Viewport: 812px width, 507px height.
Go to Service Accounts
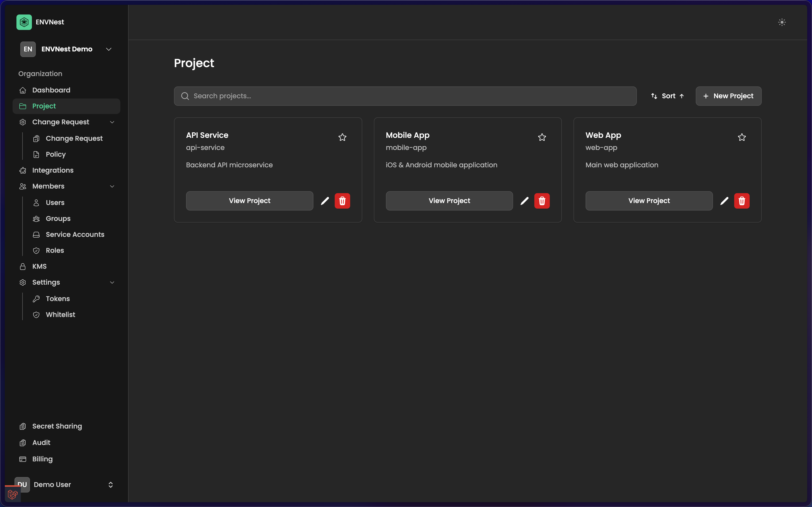pos(75,234)
